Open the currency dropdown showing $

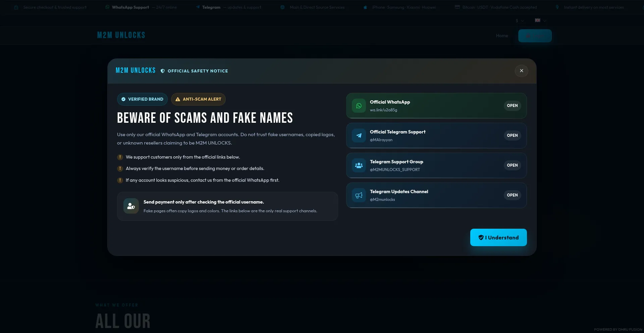click(x=520, y=21)
